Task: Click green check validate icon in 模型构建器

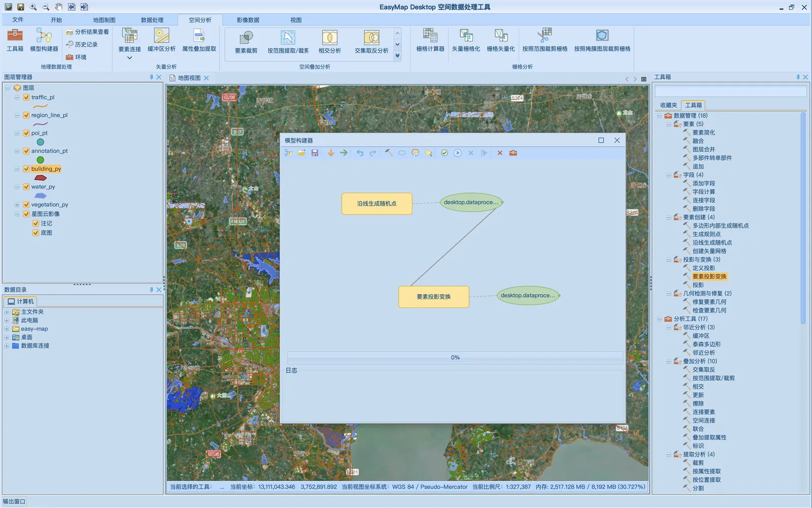Action: (x=445, y=153)
